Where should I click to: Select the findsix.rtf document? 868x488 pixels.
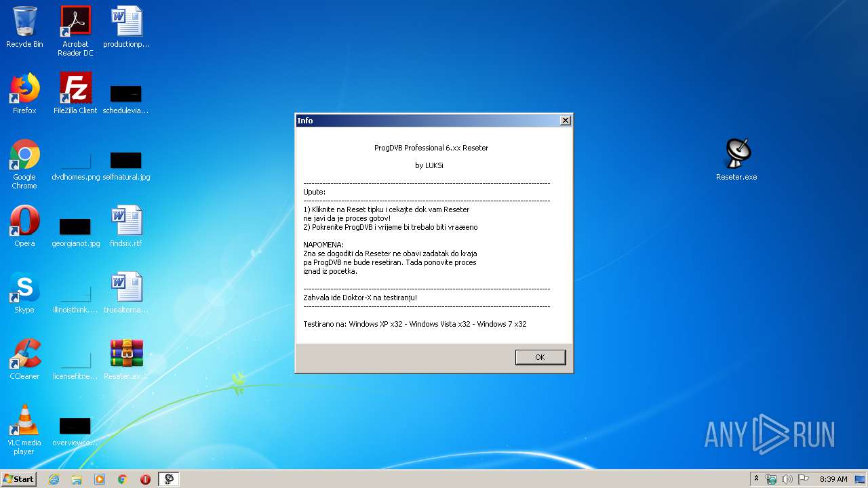click(x=126, y=226)
